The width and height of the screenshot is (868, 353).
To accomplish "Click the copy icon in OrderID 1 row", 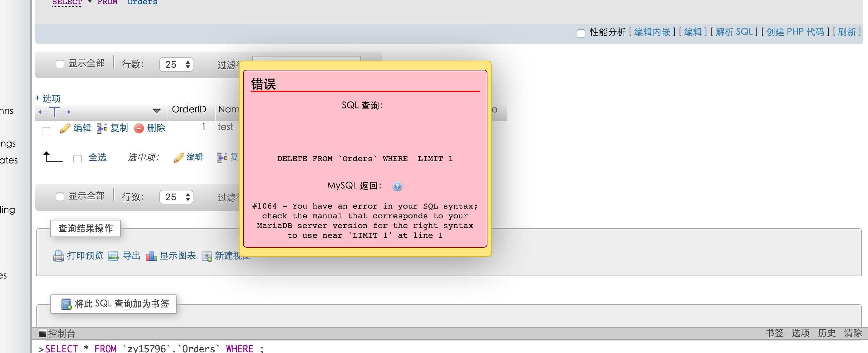I will pos(102,128).
